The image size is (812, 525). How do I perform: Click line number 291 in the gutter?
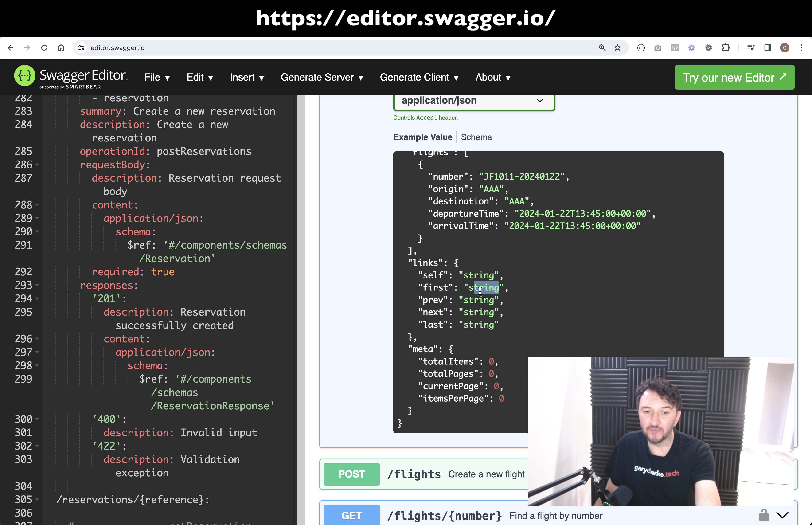click(x=23, y=245)
